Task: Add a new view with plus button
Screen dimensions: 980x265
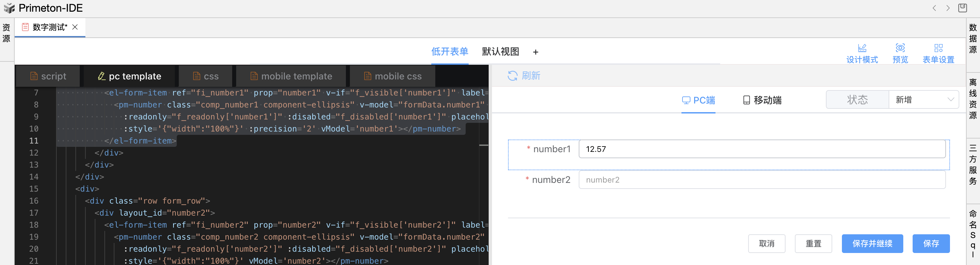Action: pos(535,52)
